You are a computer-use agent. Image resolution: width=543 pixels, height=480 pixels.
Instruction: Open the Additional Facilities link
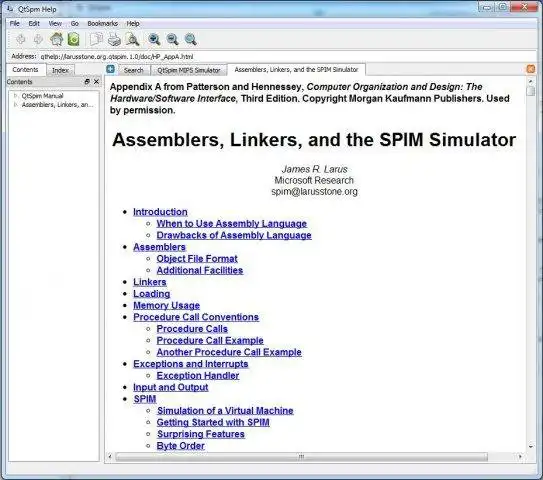click(x=200, y=270)
